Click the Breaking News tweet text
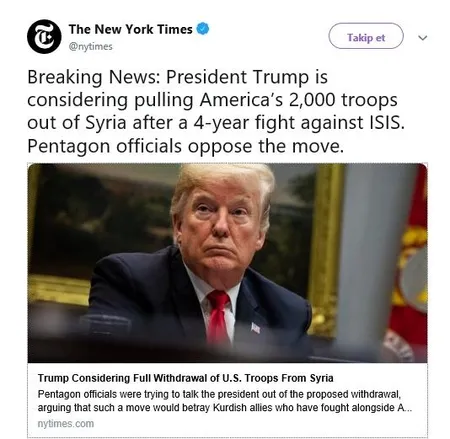450x439 pixels. [216, 111]
